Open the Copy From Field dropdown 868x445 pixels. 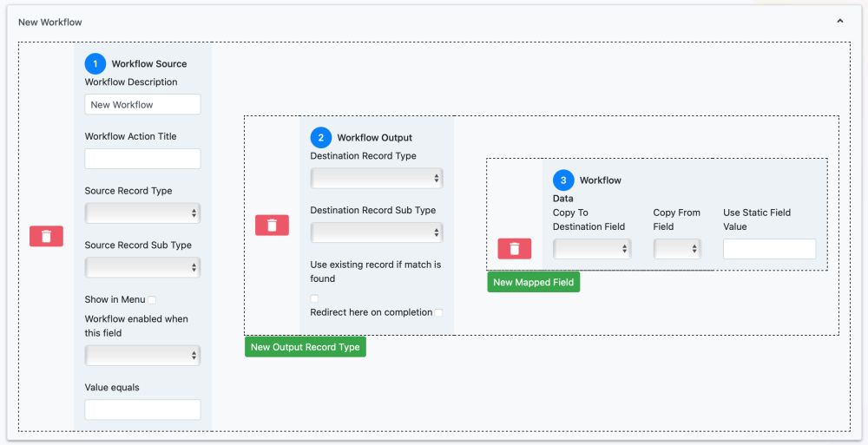click(677, 249)
